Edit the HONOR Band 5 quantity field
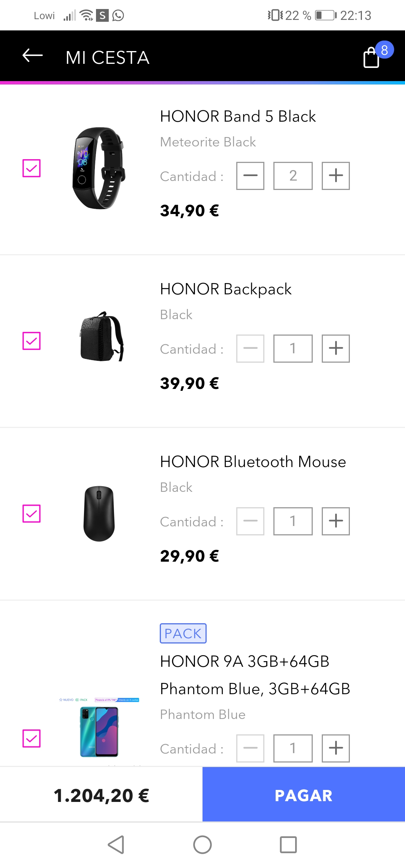405x868 pixels. [293, 176]
